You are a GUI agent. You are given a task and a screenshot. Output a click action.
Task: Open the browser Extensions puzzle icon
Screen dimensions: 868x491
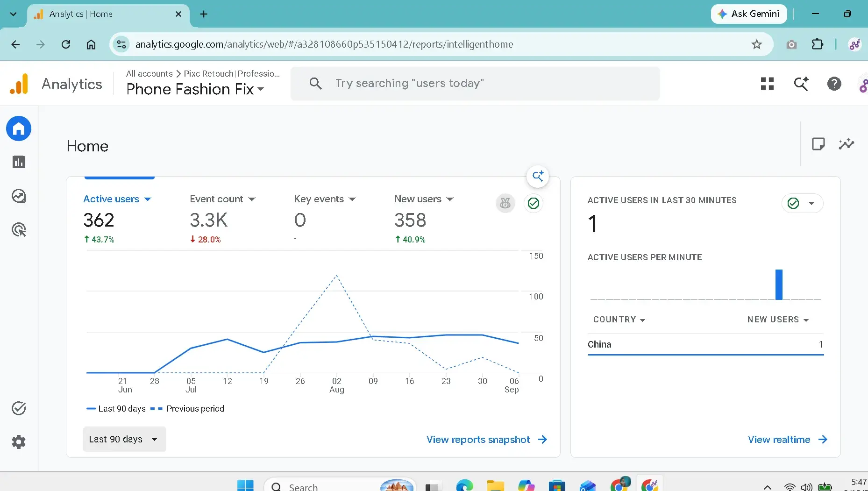[x=817, y=44]
